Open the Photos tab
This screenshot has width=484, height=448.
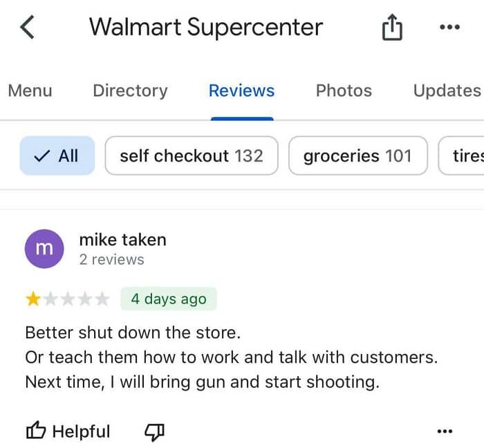pyautogui.click(x=344, y=91)
